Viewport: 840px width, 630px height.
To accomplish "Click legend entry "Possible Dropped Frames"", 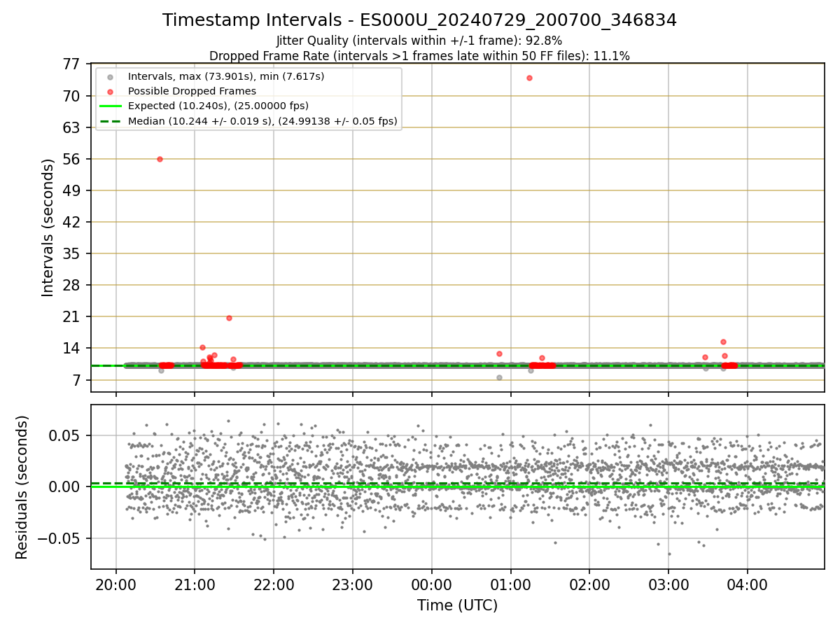I will [192, 91].
